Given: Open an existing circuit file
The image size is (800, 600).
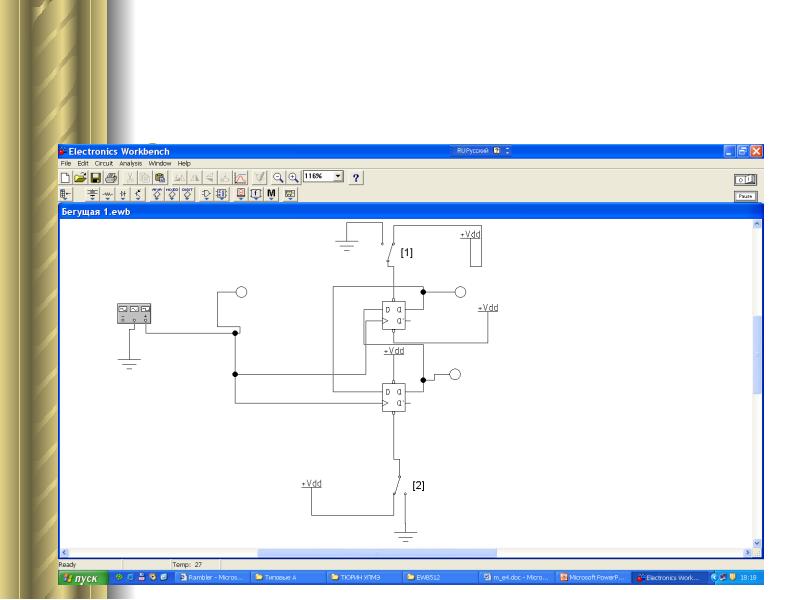Looking at the screenshot, I should pyautogui.click(x=80, y=178).
